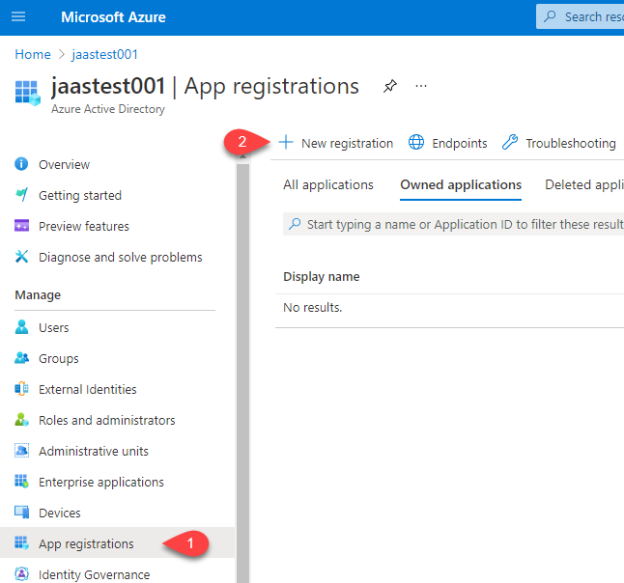Click the Overview info icon
Image resolution: width=624 pixels, height=583 pixels.
tap(21, 164)
